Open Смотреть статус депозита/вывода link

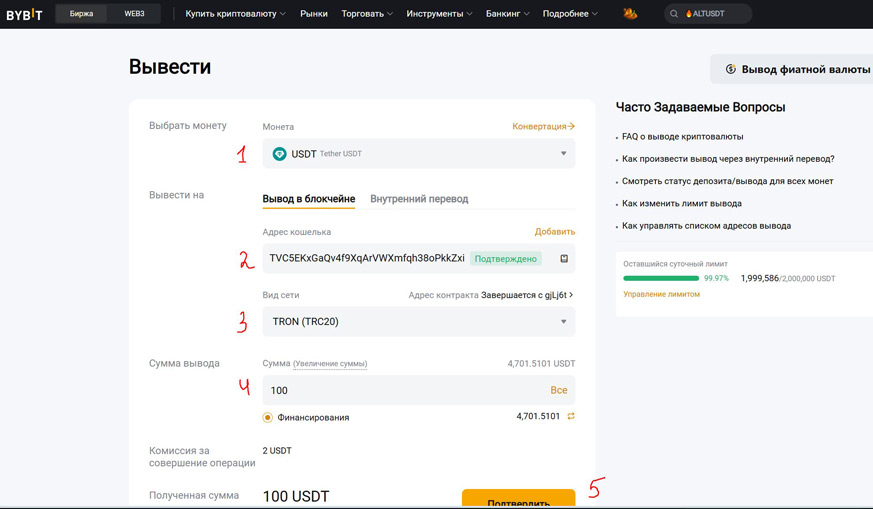[728, 181]
